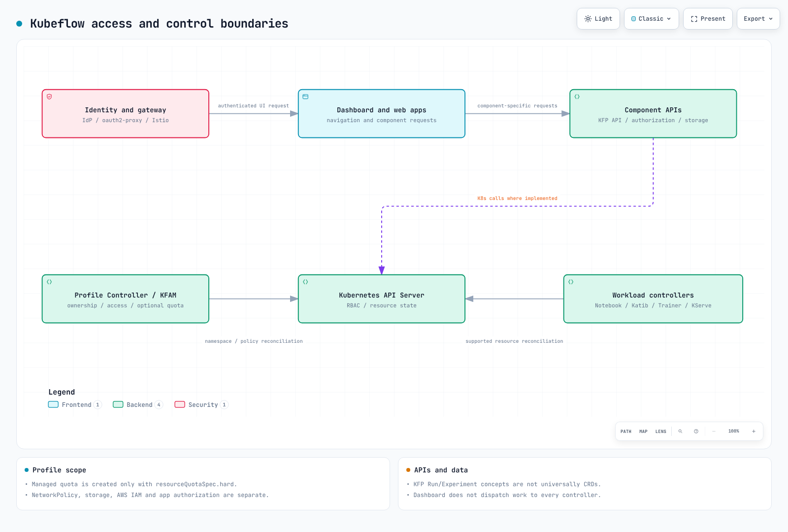Viewport: 788px width, 532px height.
Task: Open the diagram search magnifier
Action: 680,431
